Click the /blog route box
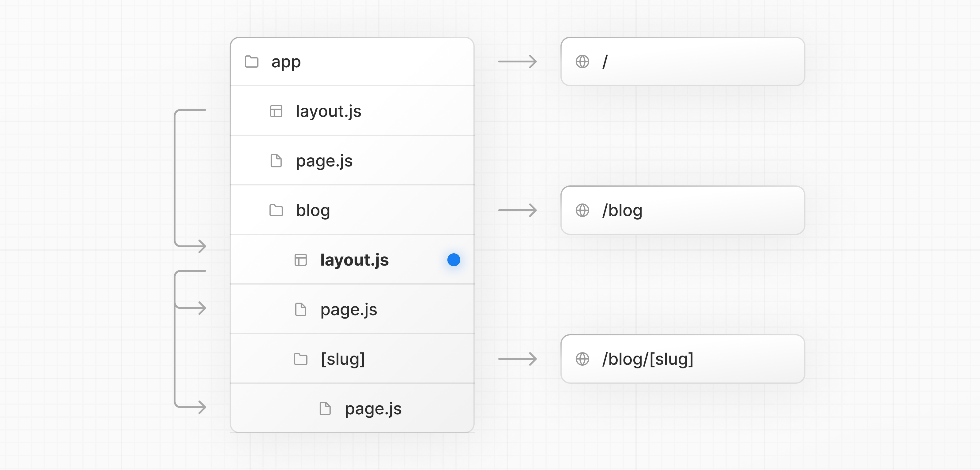Viewport: 980px width, 470px height. pos(683,210)
